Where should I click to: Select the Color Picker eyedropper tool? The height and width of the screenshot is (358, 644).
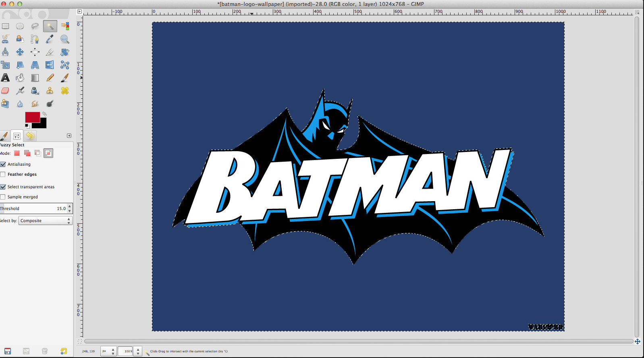50,39
